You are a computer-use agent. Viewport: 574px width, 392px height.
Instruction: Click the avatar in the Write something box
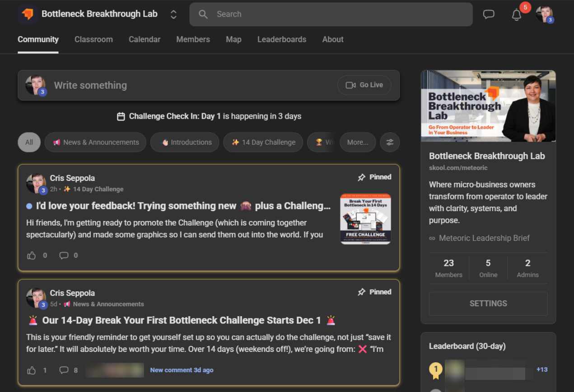pyautogui.click(x=36, y=85)
